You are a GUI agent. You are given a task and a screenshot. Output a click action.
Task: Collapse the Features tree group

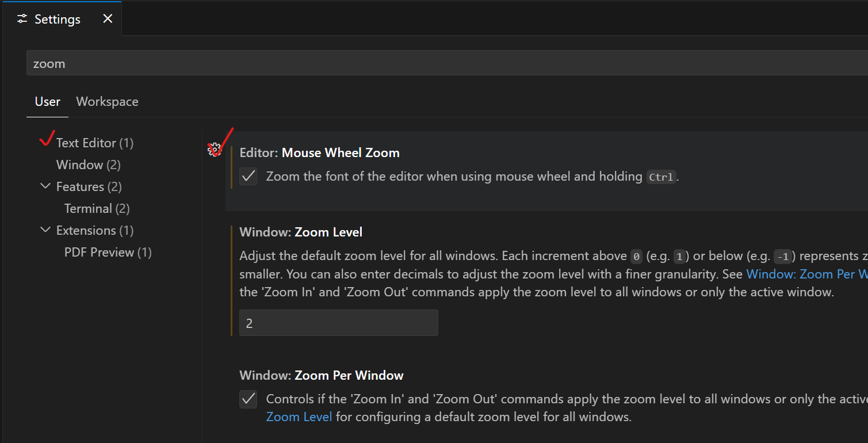45,186
